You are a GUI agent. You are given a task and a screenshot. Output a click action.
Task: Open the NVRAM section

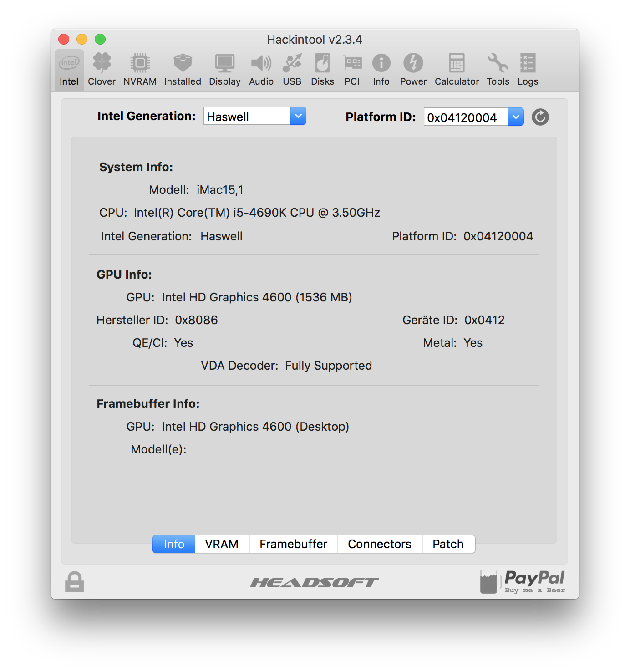click(x=140, y=70)
